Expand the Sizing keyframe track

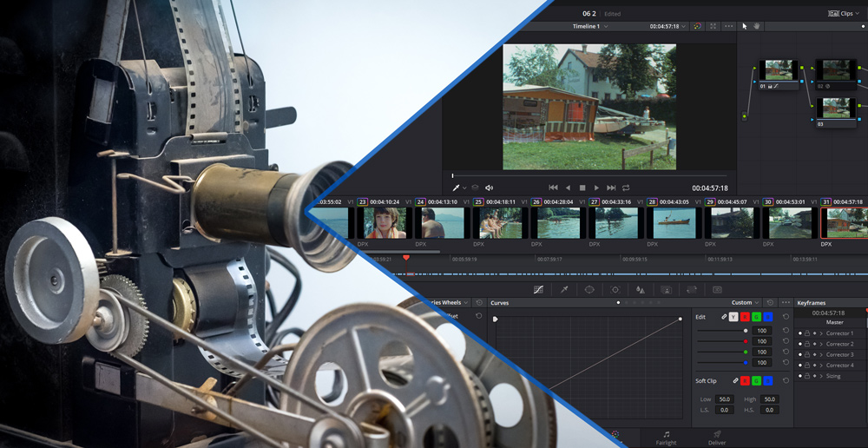click(x=821, y=376)
